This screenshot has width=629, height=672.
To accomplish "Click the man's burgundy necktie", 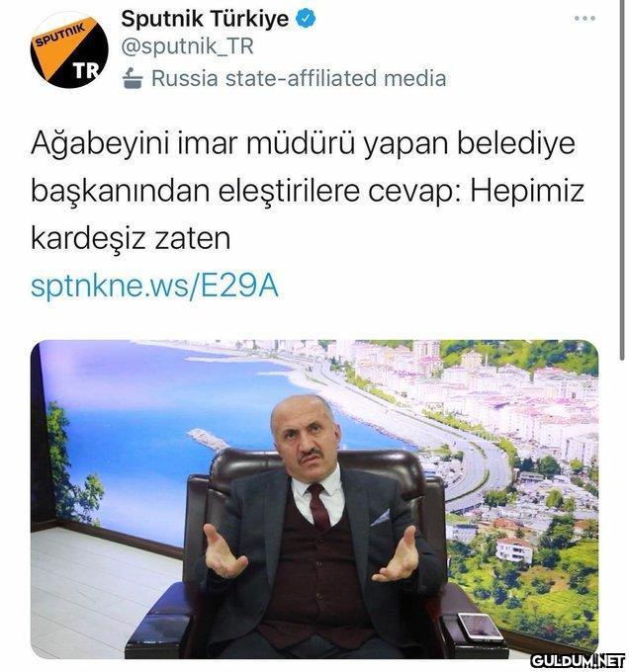I will pyautogui.click(x=318, y=507).
